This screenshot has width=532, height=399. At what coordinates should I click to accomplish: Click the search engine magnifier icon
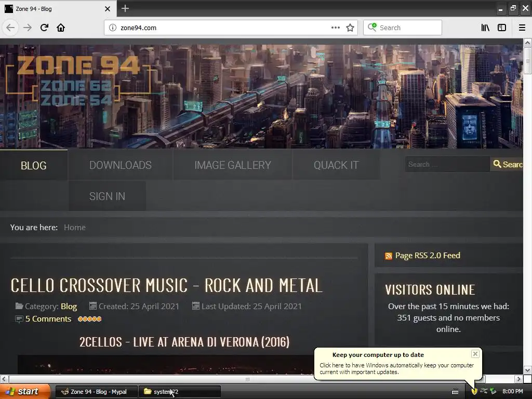tap(372, 28)
